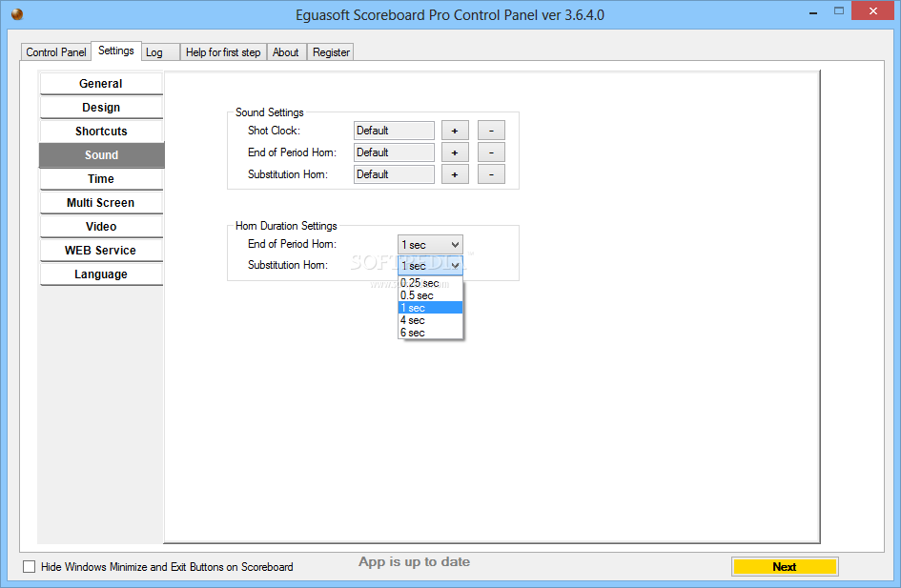Close the Scoreboard Pro window

(872, 10)
